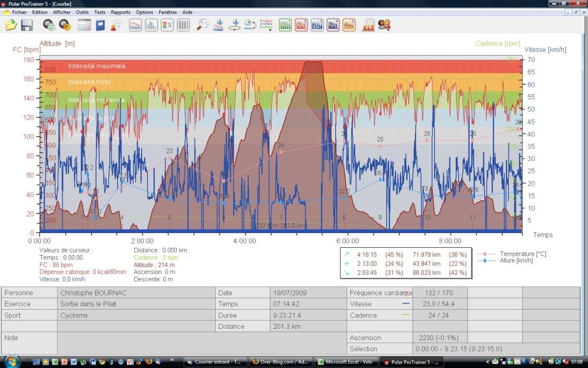Click the cadence value 24 / 24
588x368 pixels.
click(439, 315)
